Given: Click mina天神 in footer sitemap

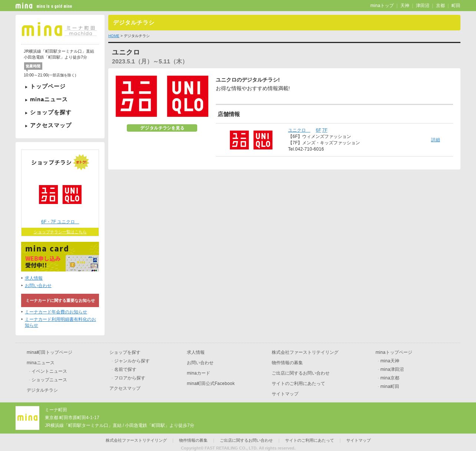Looking at the screenshot, I should pyautogui.click(x=390, y=361).
